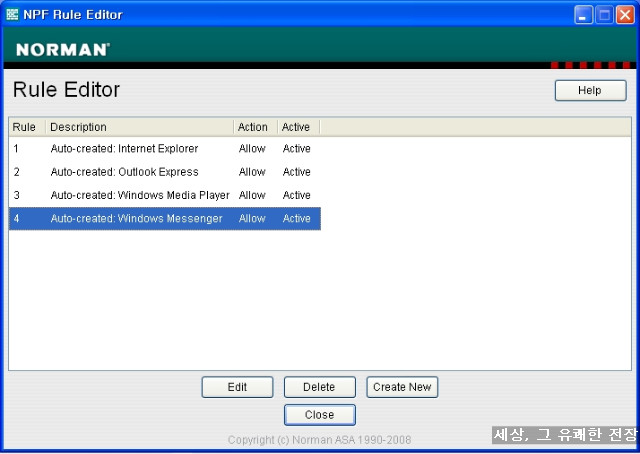
Task: Click Allow in the Windows Media Player row
Action: (252, 195)
